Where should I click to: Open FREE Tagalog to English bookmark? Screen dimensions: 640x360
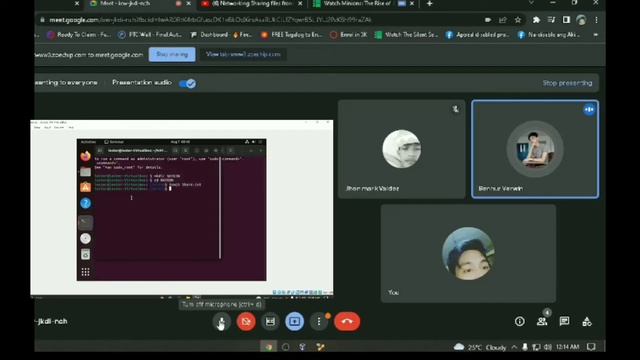(291, 35)
